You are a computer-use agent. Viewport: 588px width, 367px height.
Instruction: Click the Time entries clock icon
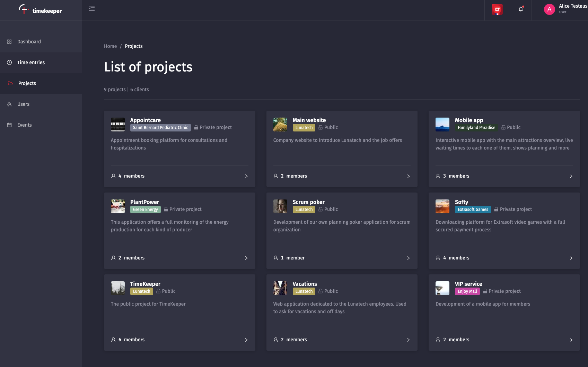pos(9,62)
